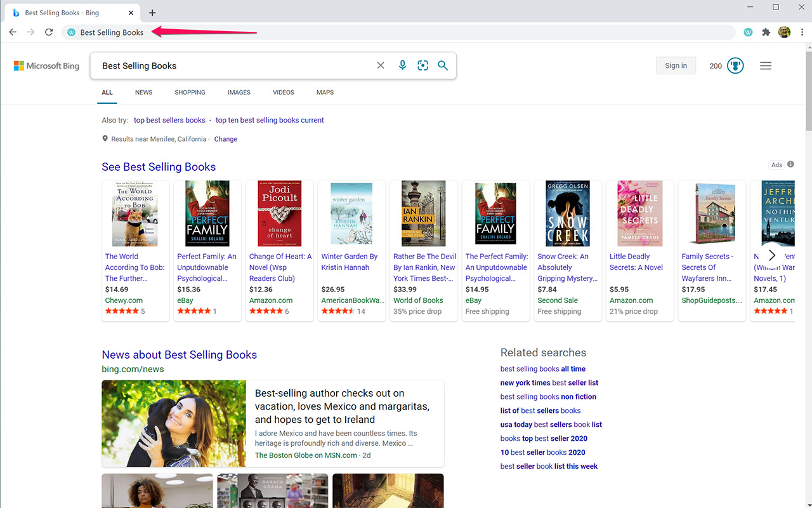Viewport: 812px width, 508px height.
Task: Click the '21% price drop' label
Action: click(x=634, y=312)
